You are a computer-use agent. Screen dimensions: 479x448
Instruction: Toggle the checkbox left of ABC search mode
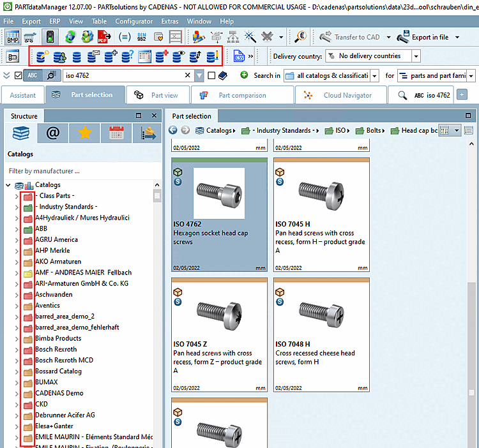(19, 76)
